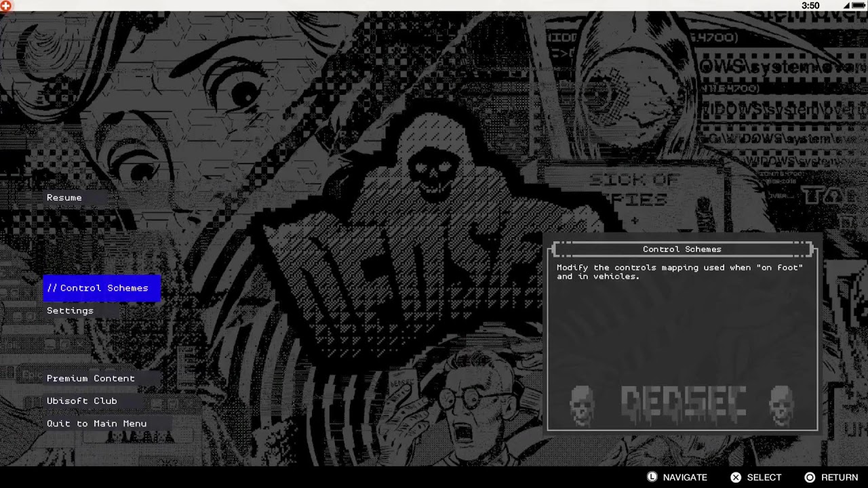Click the controls mapping description text
The height and width of the screenshot is (488, 868).
click(679, 272)
